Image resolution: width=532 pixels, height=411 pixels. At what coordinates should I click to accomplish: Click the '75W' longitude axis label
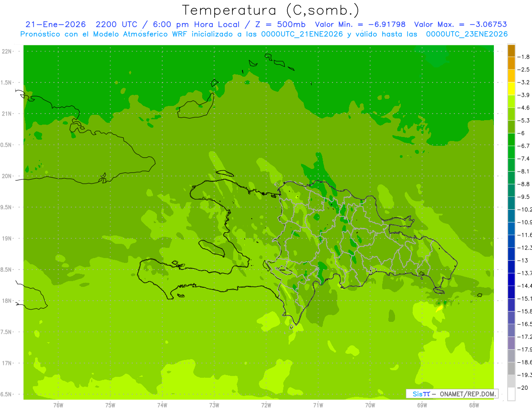pos(110,405)
